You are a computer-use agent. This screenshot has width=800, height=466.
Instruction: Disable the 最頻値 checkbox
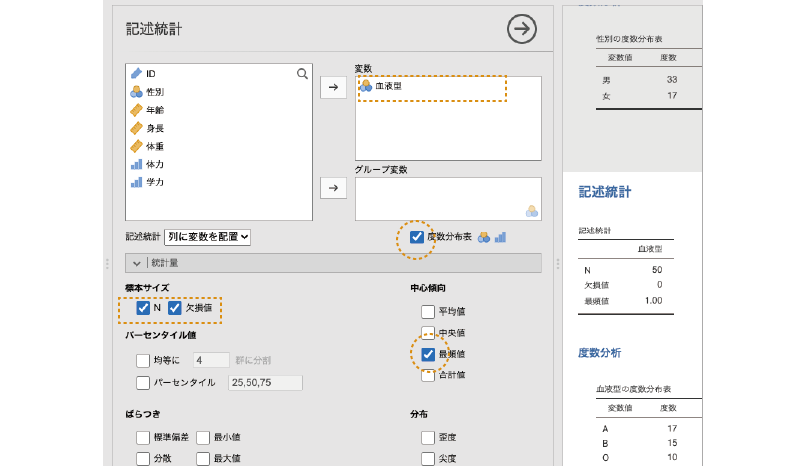[x=428, y=354]
